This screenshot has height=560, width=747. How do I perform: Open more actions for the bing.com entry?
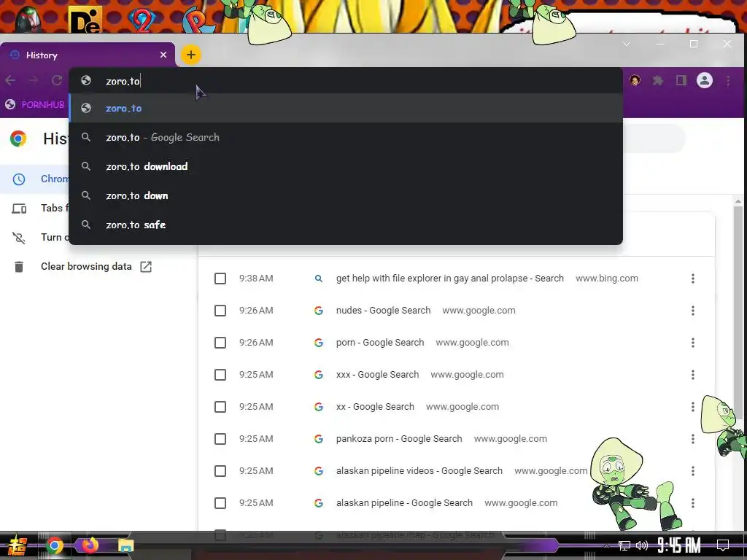click(x=693, y=279)
